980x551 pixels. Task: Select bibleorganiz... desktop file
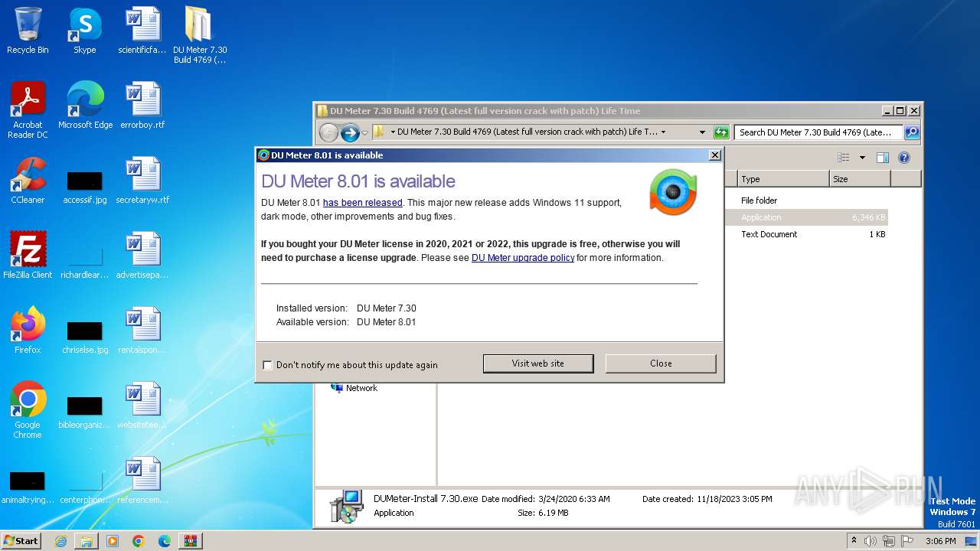[x=85, y=413]
